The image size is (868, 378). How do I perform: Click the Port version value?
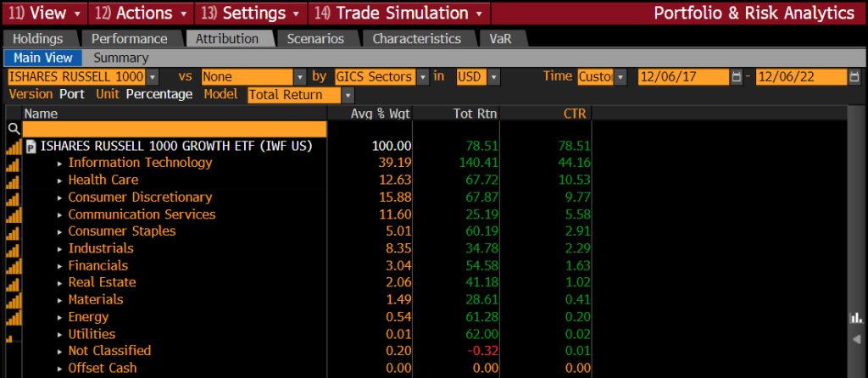tap(72, 94)
